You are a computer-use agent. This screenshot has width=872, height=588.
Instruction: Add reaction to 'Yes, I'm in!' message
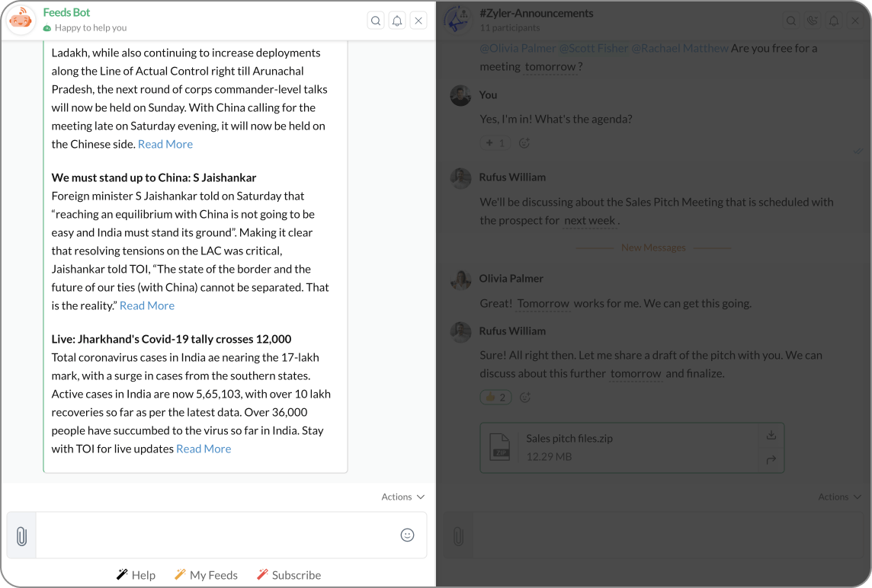pos(524,143)
